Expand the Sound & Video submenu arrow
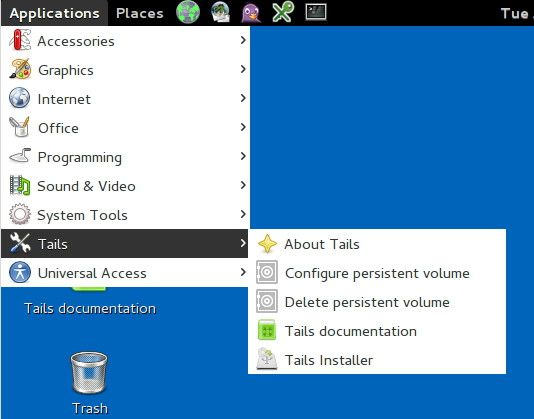This screenshot has width=534, height=419. (x=243, y=185)
